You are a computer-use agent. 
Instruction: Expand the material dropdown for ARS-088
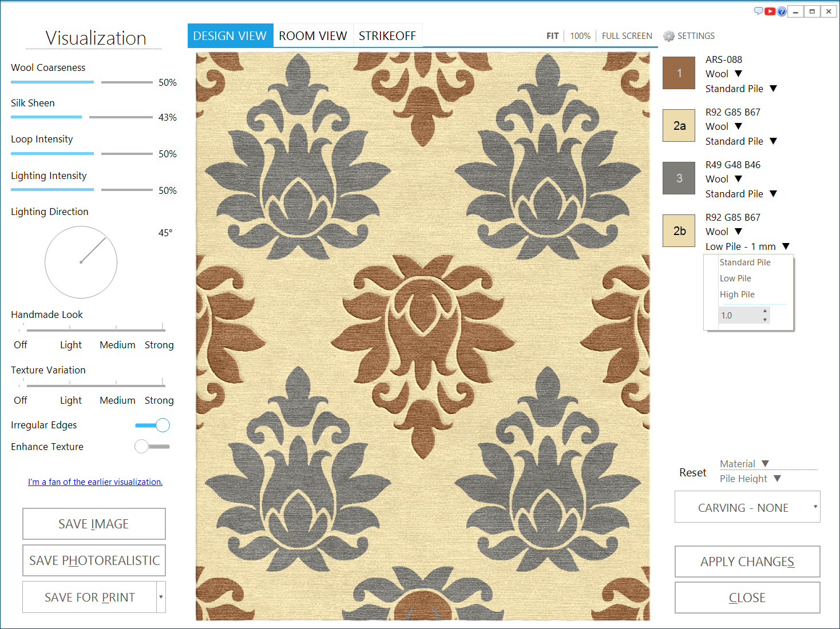(738, 74)
